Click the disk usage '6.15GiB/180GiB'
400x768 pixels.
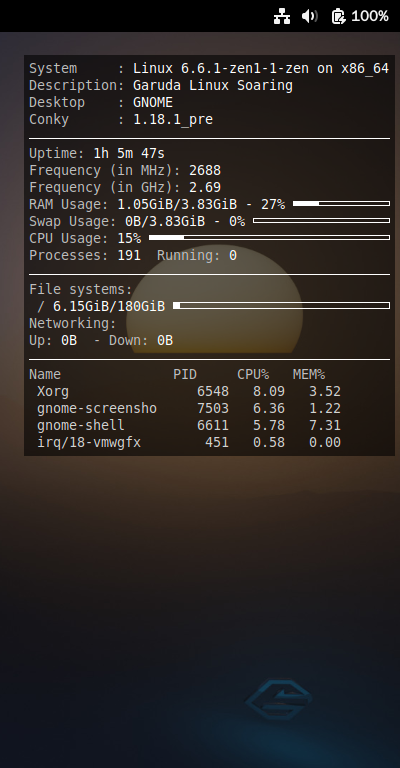click(109, 307)
